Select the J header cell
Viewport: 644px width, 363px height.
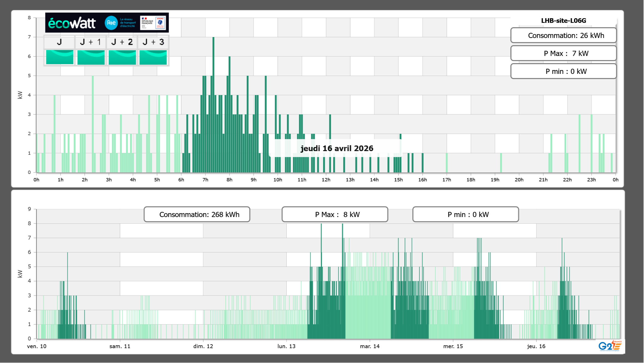59,42
